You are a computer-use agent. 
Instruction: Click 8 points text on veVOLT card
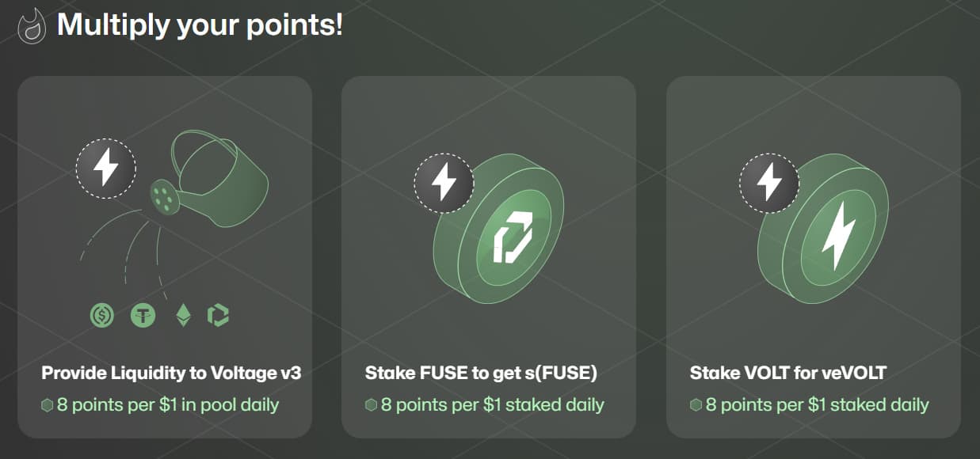[x=818, y=405]
